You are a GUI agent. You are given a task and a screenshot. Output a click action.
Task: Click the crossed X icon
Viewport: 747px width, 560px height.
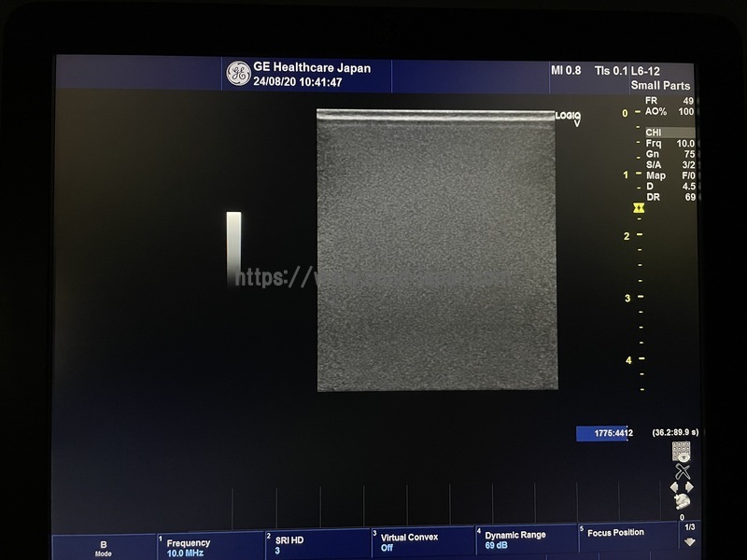[x=683, y=471]
